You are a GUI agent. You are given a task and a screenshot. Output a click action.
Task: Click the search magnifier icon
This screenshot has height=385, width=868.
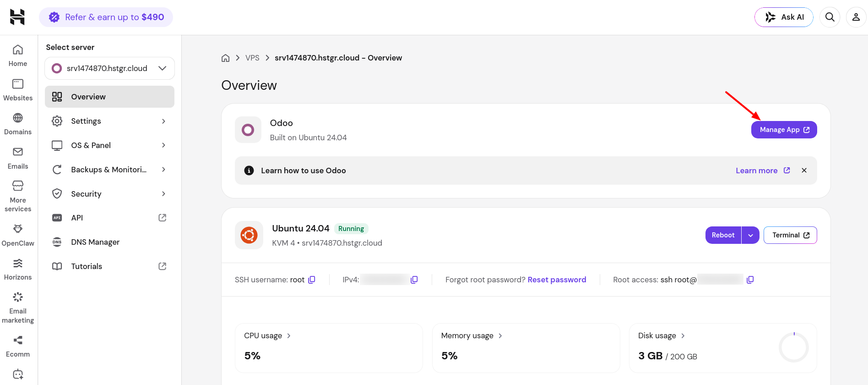830,17
